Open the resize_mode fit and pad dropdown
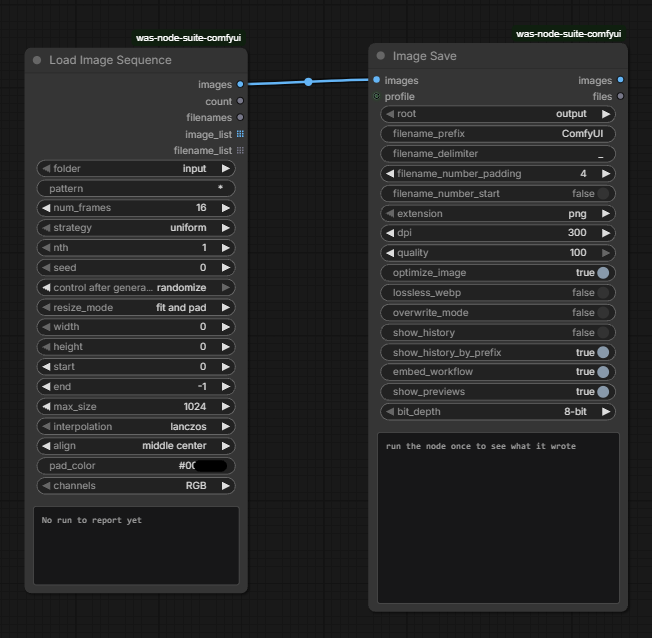652x638 pixels. click(136, 307)
